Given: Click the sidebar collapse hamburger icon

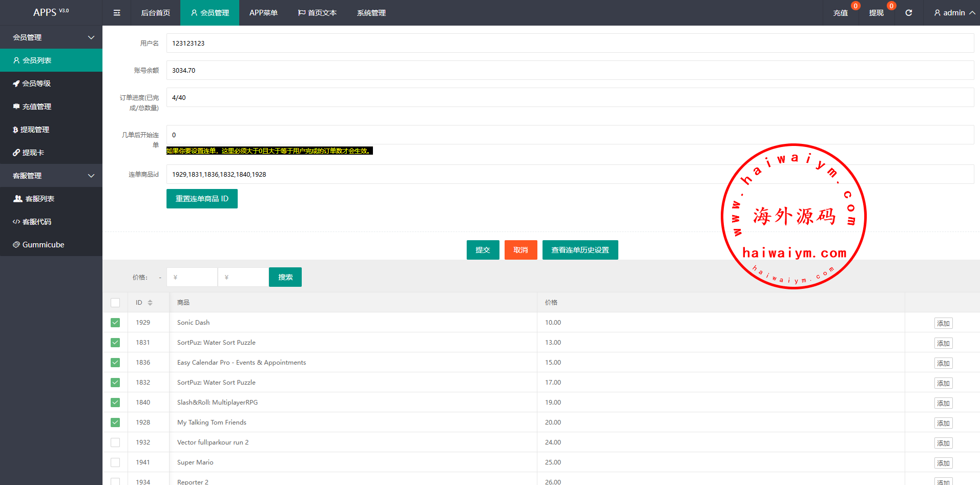Looking at the screenshot, I should (x=117, y=13).
